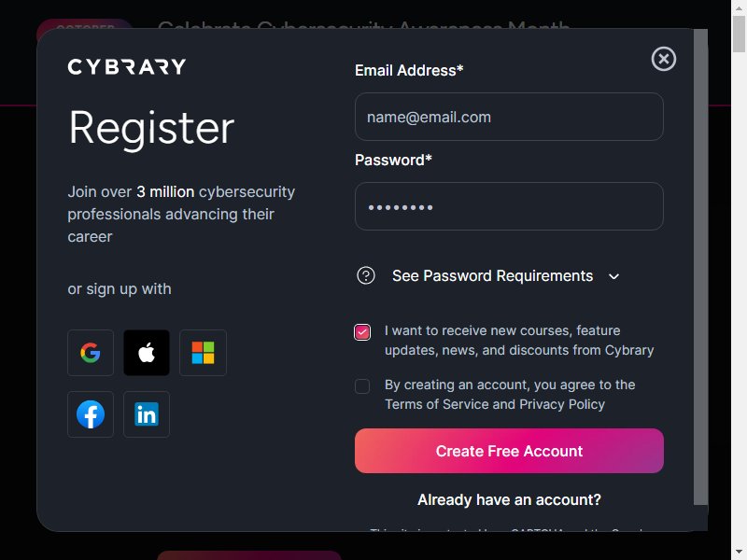
Task: Click the Privacy Policy text
Action: 562,404
